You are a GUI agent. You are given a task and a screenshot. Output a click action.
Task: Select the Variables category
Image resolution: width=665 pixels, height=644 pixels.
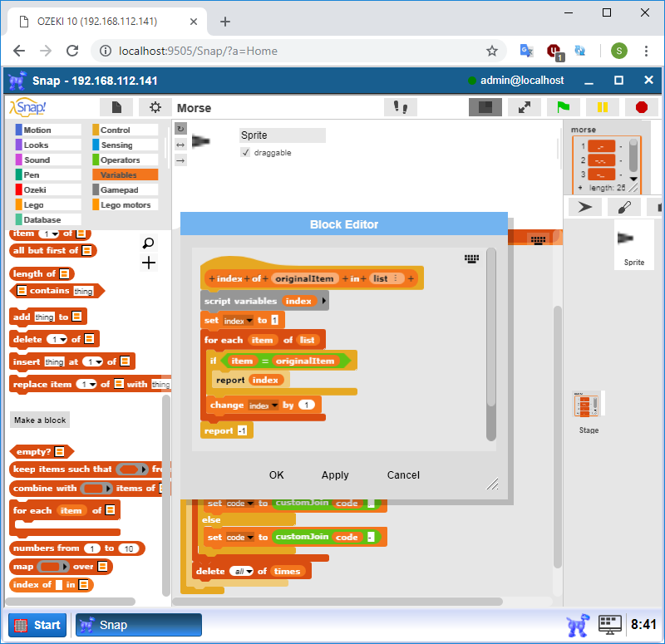[x=126, y=175]
